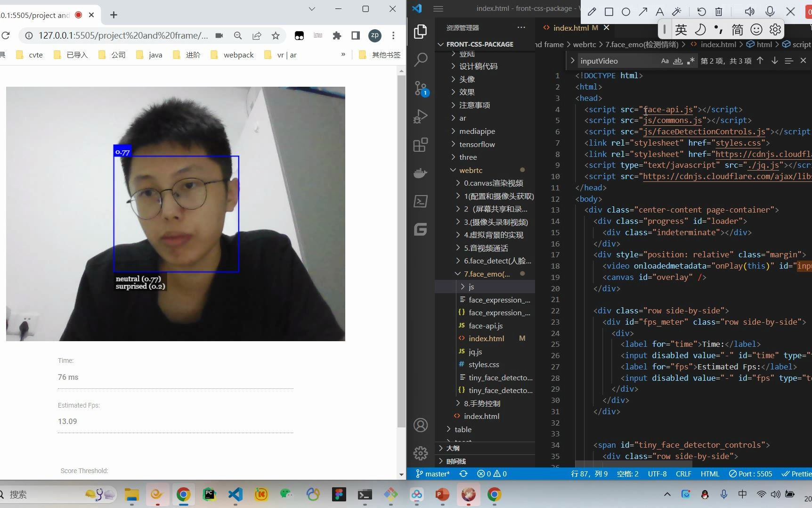Expand the js folder under 7.face_emo

tap(485, 287)
